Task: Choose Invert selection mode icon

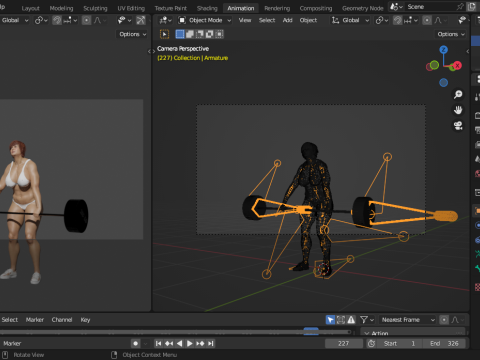Action: pos(209,34)
